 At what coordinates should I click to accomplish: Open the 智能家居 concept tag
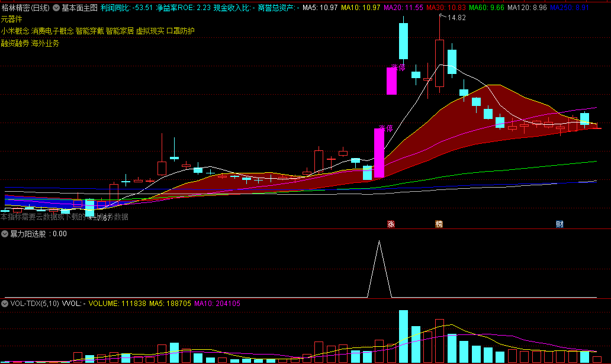tap(120, 31)
